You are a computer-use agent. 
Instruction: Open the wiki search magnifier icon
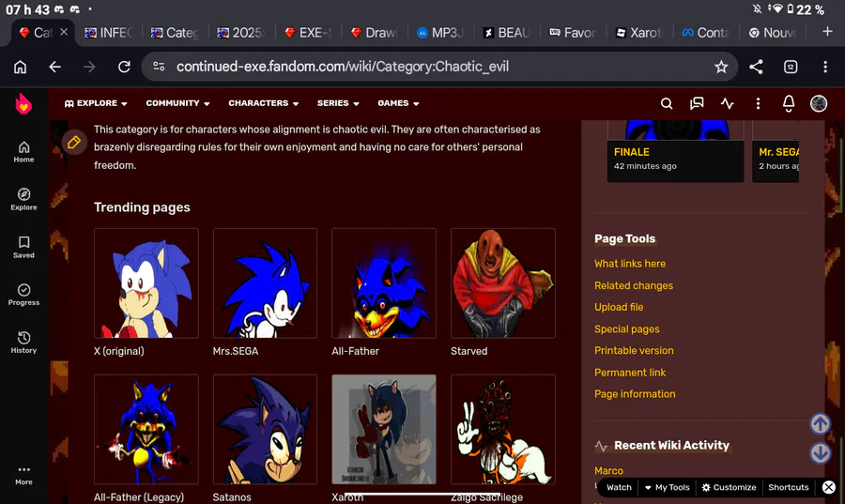coord(667,103)
